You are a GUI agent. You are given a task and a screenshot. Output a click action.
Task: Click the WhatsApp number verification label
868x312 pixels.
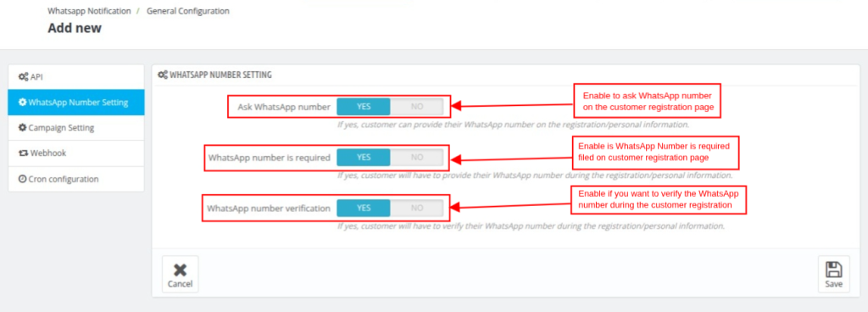[269, 209]
